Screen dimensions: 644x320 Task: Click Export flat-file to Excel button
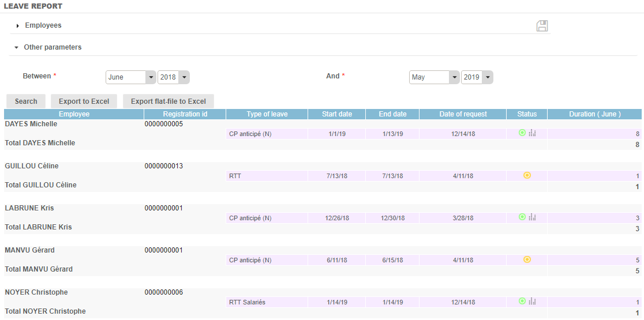[x=168, y=101]
